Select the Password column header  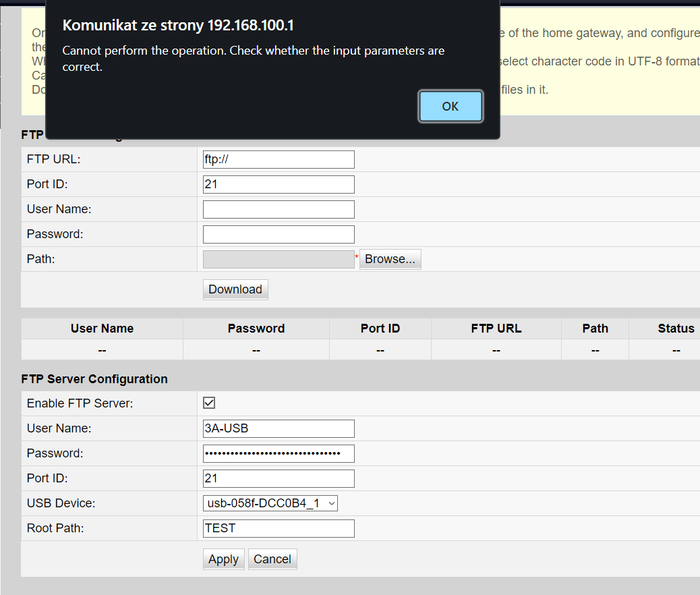[x=256, y=329]
